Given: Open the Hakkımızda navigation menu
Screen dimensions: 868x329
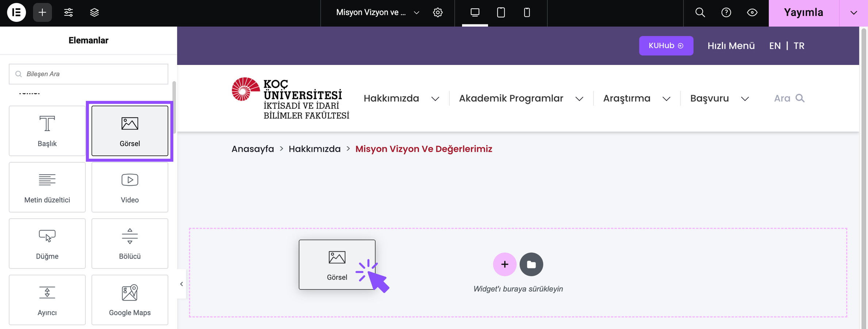Looking at the screenshot, I should (x=401, y=98).
